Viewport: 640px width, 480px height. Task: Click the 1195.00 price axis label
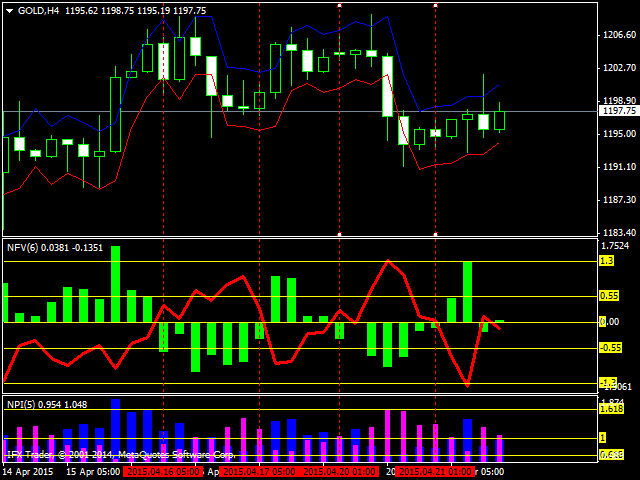(620, 133)
